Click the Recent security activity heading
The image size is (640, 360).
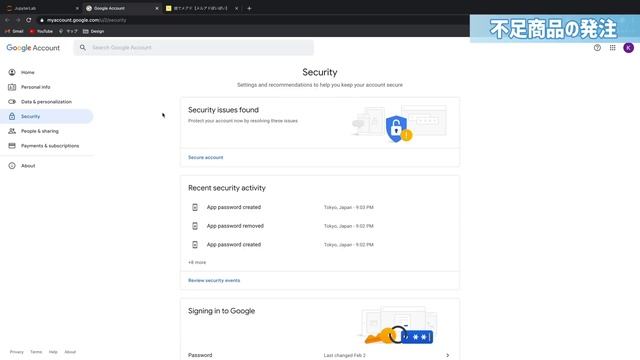click(x=227, y=188)
